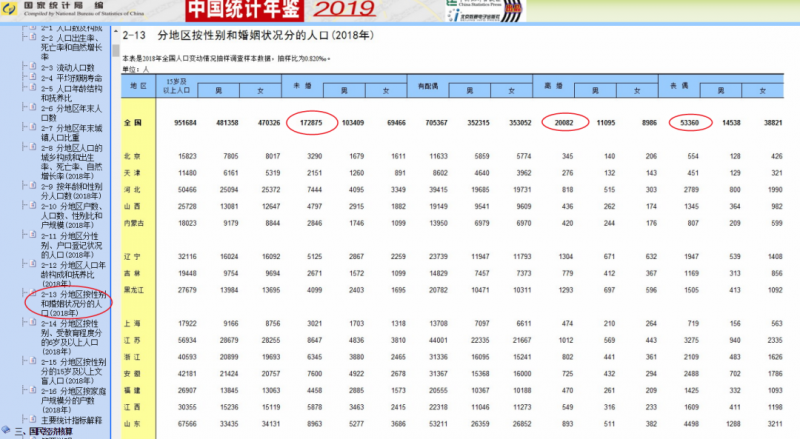Screen dimensions: 800x439
Task: Click the 山西 row label
Action: [132, 206]
